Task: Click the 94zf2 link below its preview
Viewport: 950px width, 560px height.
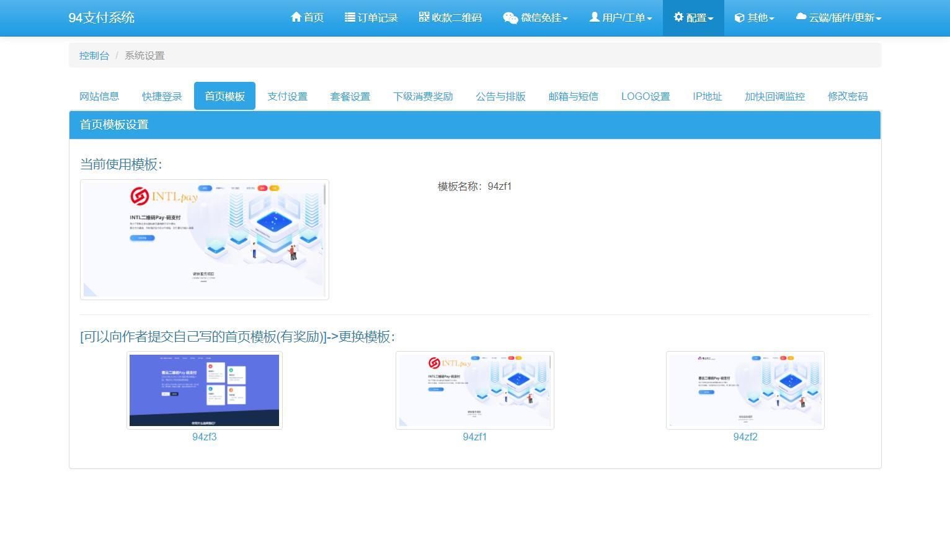Action: click(745, 437)
